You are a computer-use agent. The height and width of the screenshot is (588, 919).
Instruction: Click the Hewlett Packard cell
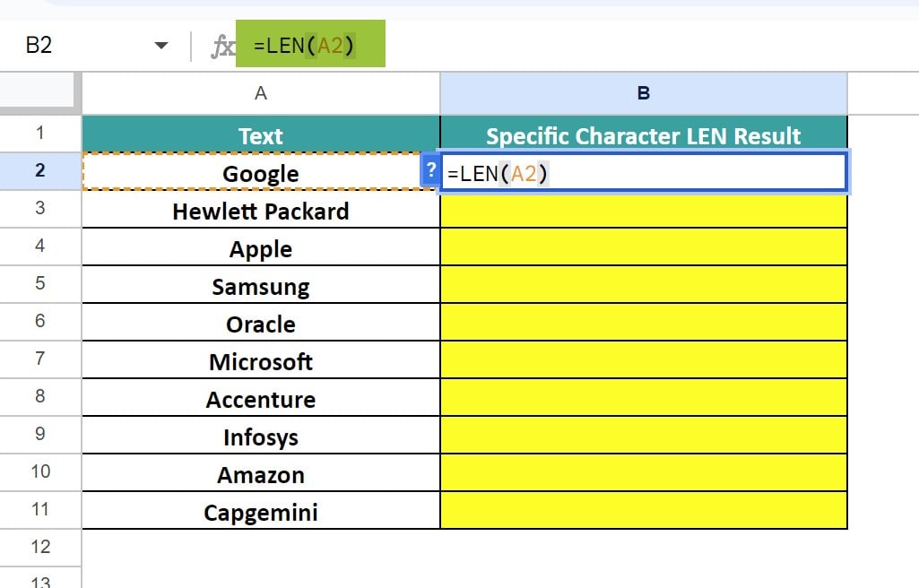261,211
